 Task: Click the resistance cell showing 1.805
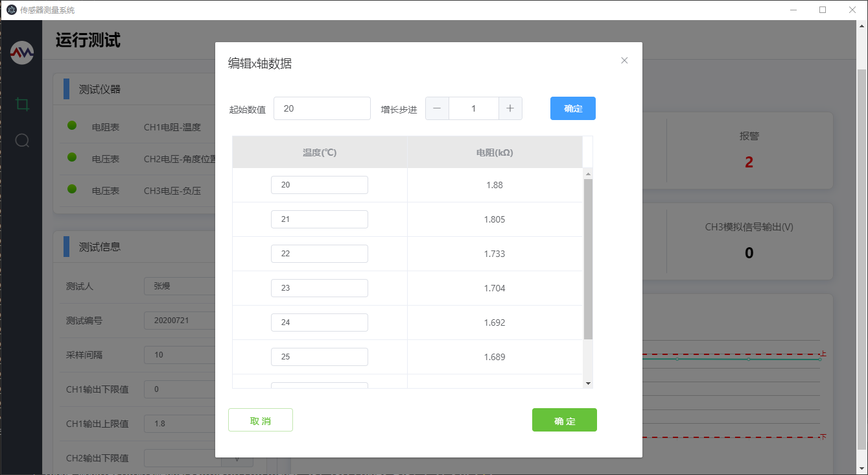pyautogui.click(x=495, y=219)
